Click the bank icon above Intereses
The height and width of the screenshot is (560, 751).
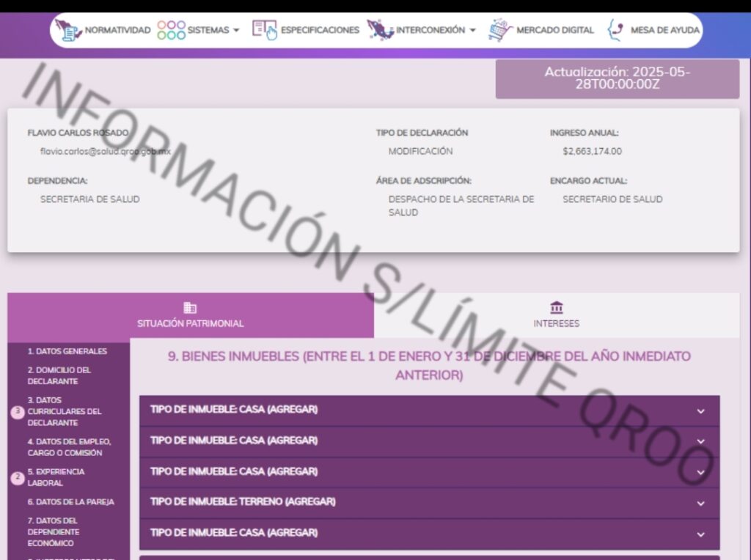[556, 308]
